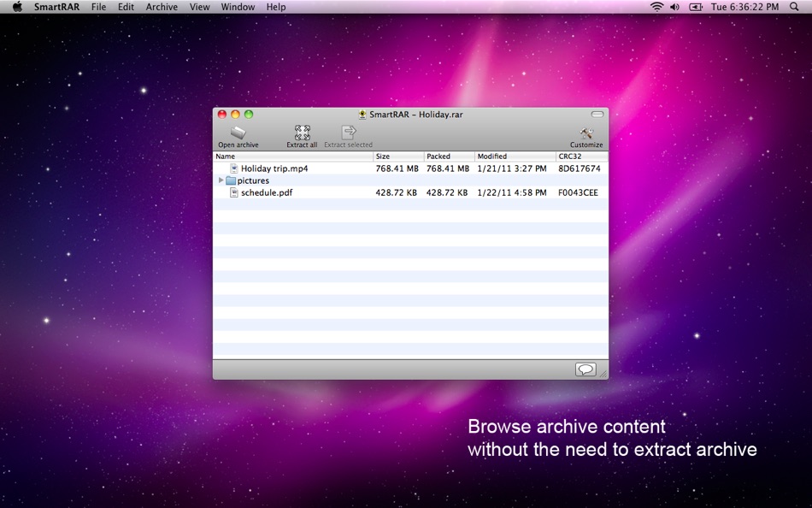Viewport: 812px width, 508px height.
Task: Click the Extract all toolbar icon
Action: coord(302,133)
